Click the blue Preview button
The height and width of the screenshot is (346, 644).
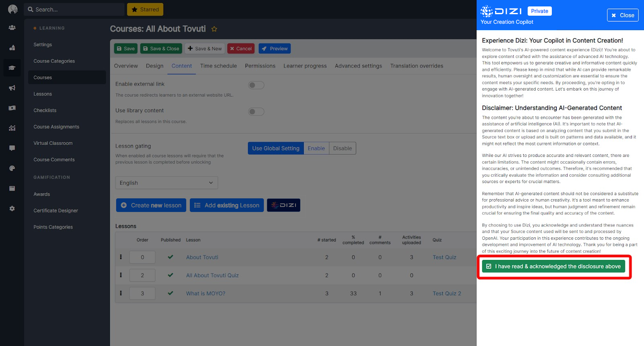[275, 49]
